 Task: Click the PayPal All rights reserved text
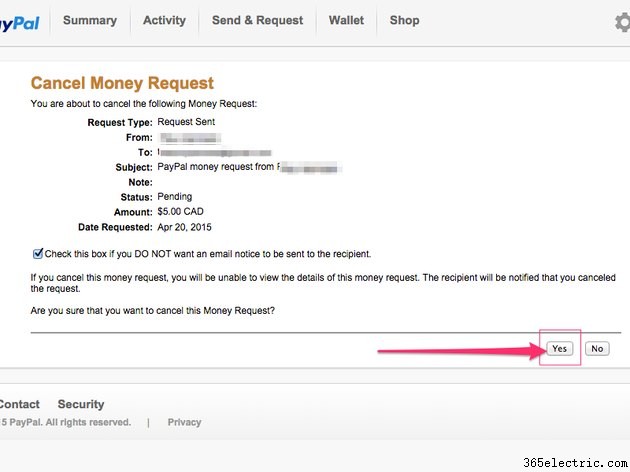[65, 422]
